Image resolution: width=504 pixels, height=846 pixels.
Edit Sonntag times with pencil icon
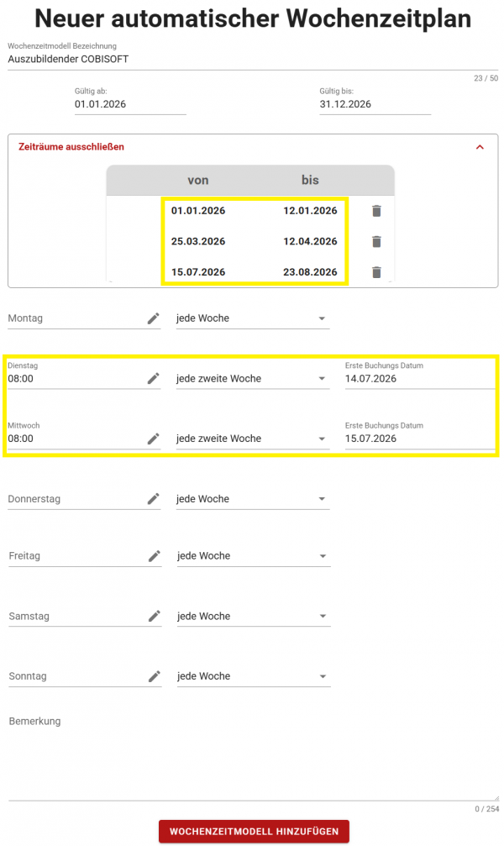[155, 676]
